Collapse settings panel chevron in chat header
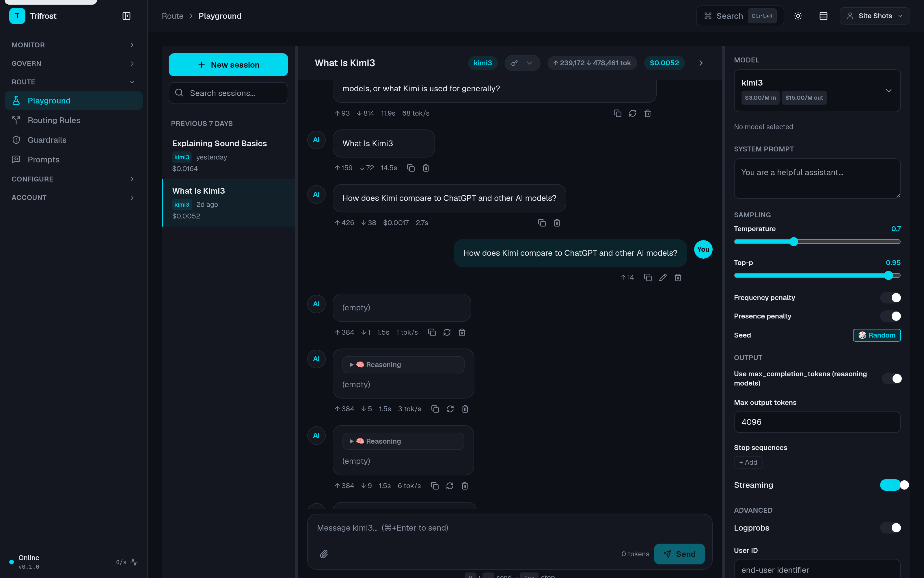 [x=701, y=63]
